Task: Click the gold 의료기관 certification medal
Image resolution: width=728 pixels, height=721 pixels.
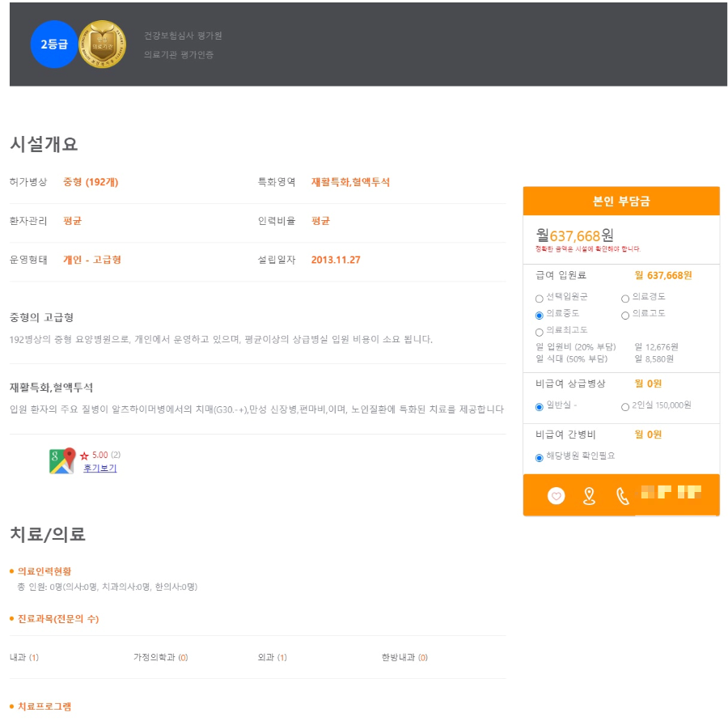Action: coord(102,45)
